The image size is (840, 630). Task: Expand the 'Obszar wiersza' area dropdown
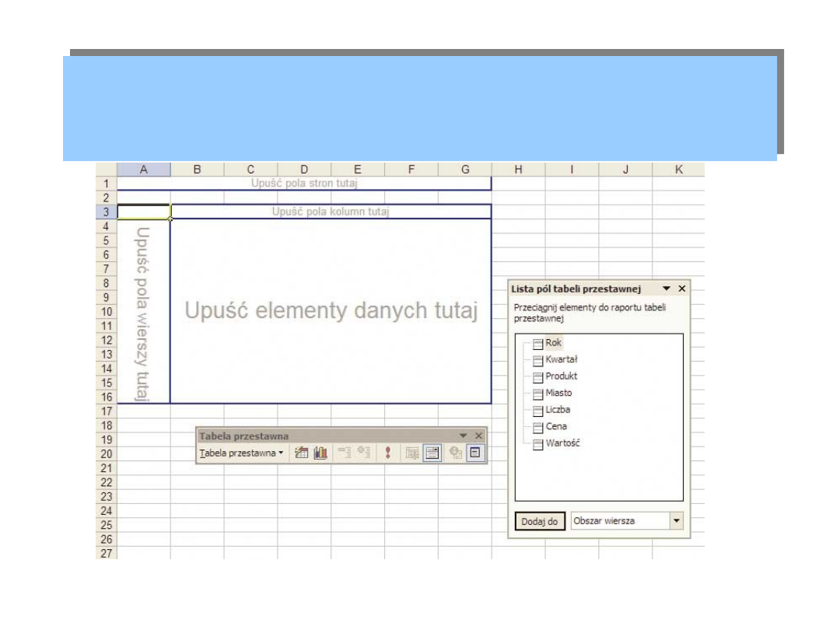point(676,521)
